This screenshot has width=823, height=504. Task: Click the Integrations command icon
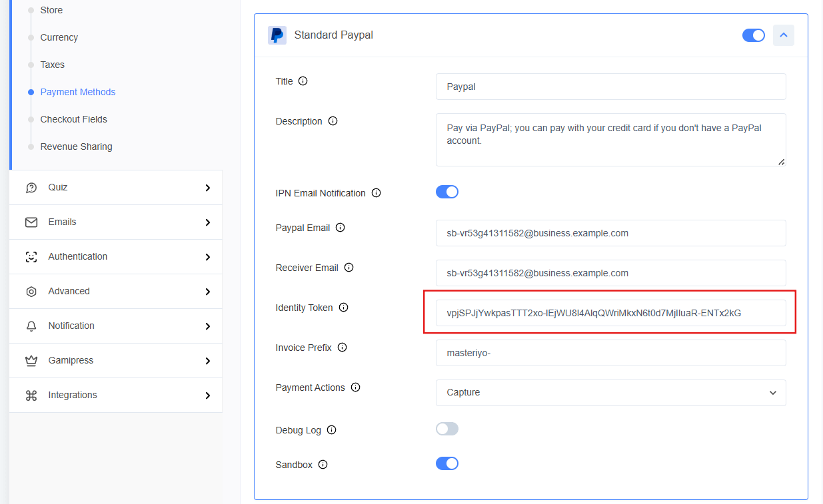tap(31, 395)
